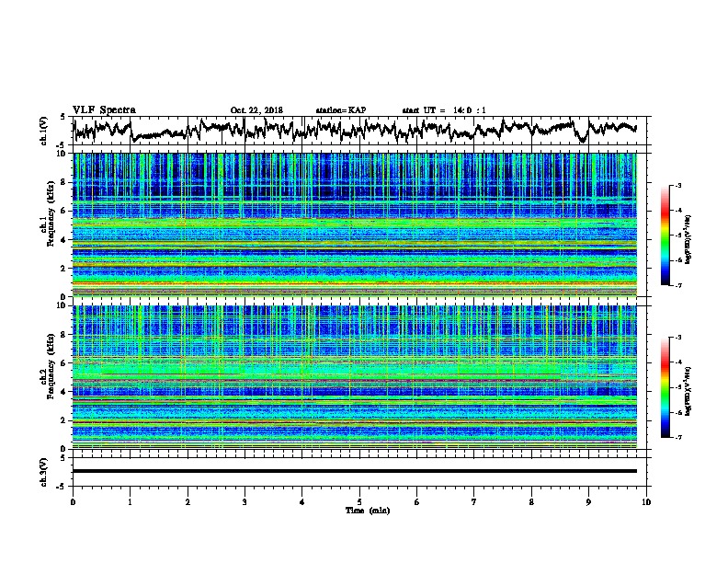Click the 8 kHz tick label on ch.2 spectrogram

coord(64,334)
